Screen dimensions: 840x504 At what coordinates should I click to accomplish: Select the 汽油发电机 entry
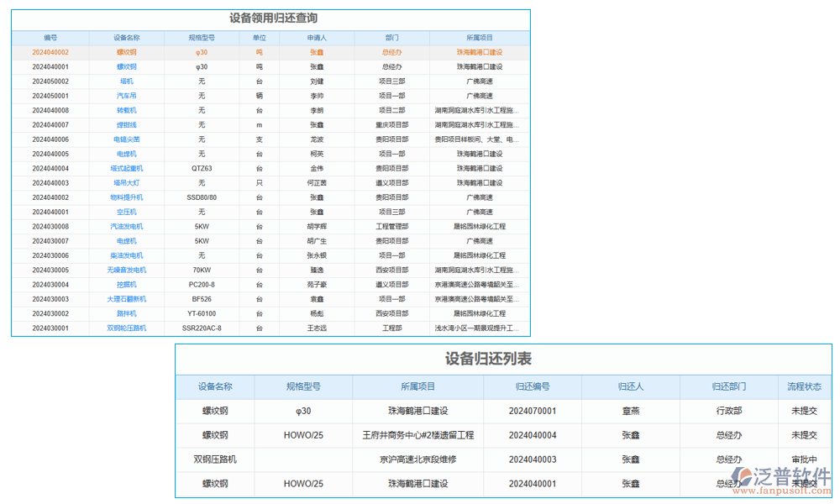129,226
